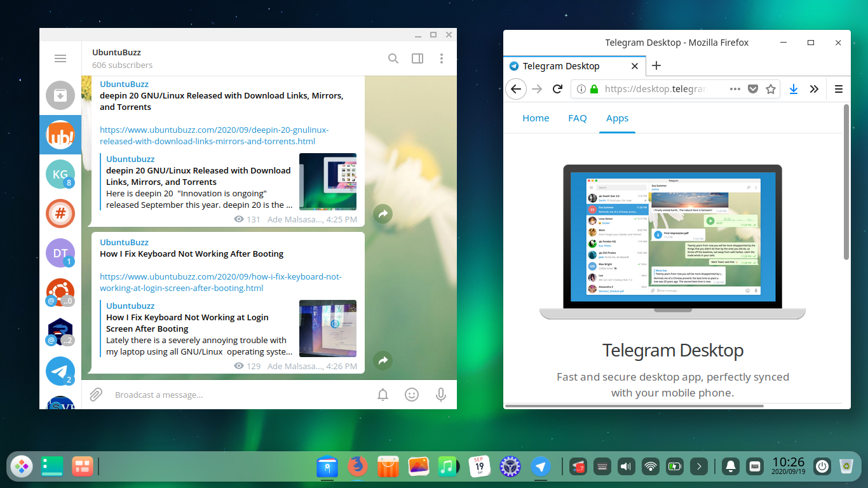Open the Firefox downloads panel
Screen dimensions: 868x488
pos(794,89)
